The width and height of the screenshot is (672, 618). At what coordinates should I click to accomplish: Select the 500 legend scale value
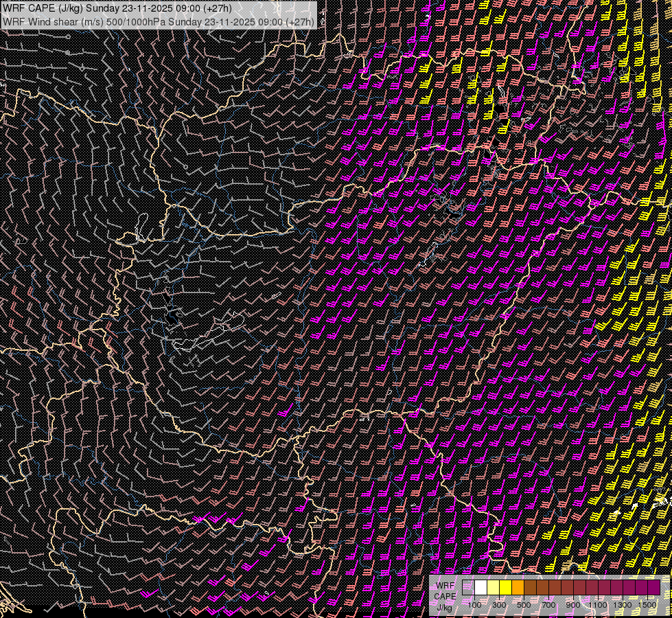pyautogui.click(x=524, y=605)
